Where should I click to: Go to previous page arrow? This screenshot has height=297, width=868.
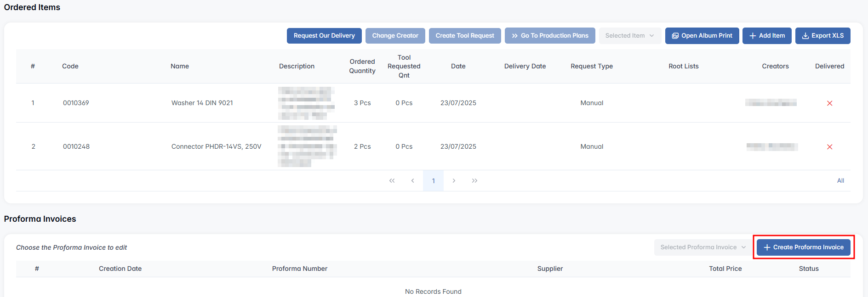tap(412, 181)
